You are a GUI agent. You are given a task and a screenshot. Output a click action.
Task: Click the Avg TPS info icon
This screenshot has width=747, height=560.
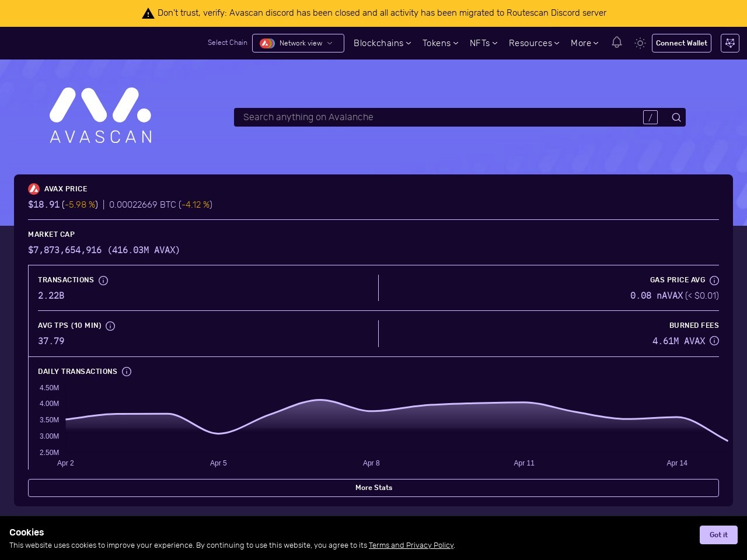110,326
